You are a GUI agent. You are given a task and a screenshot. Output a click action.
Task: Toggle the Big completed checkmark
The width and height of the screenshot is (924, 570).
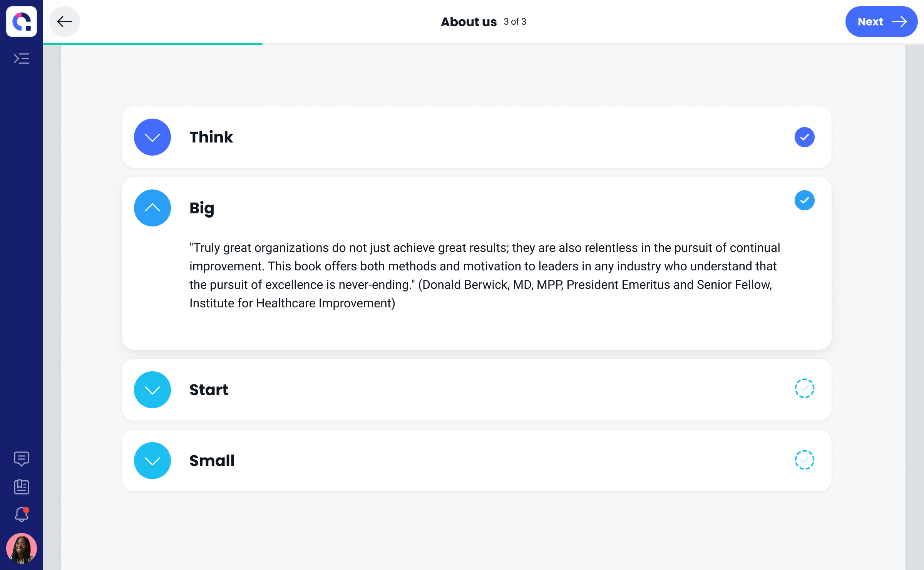[804, 200]
